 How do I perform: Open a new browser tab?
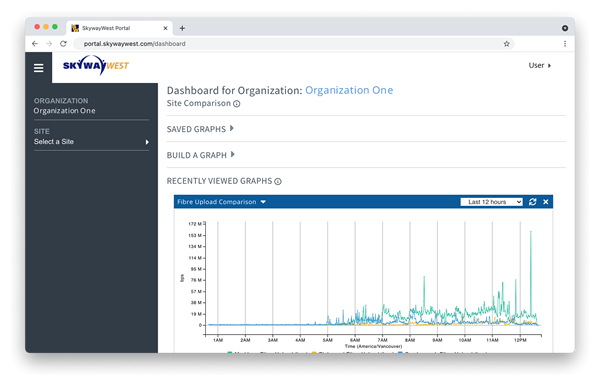[182, 28]
